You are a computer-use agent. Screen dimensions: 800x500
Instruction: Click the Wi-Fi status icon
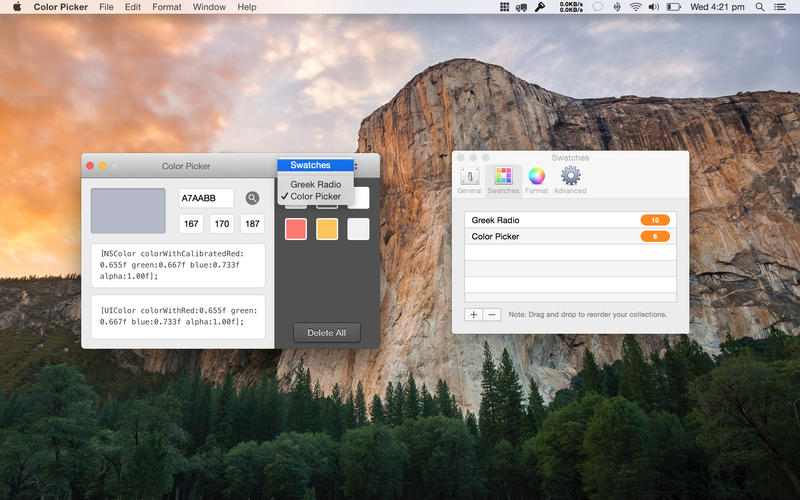pyautogui.click(x=633, y=7)
